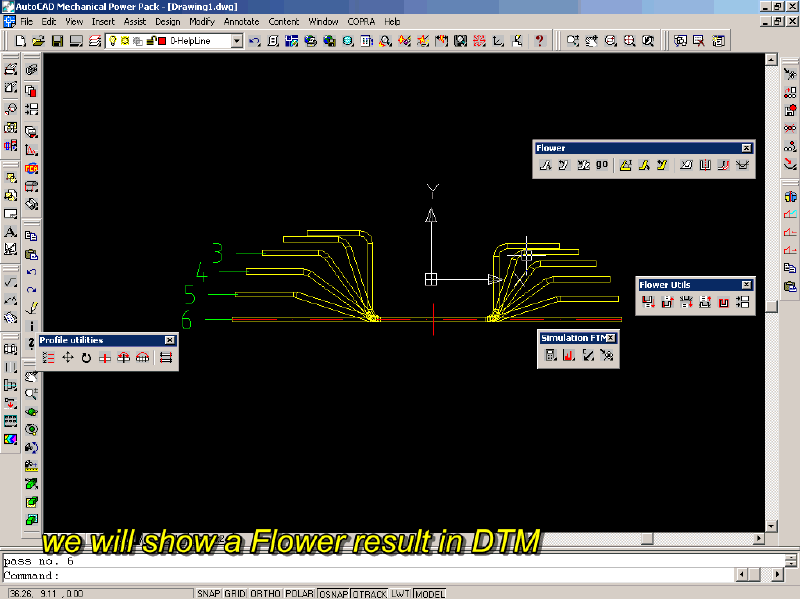Toggle the layer on/off lightbulb for 0-HelpLine
This screenshot has height=600, width=800.
[x=113, y=41]
